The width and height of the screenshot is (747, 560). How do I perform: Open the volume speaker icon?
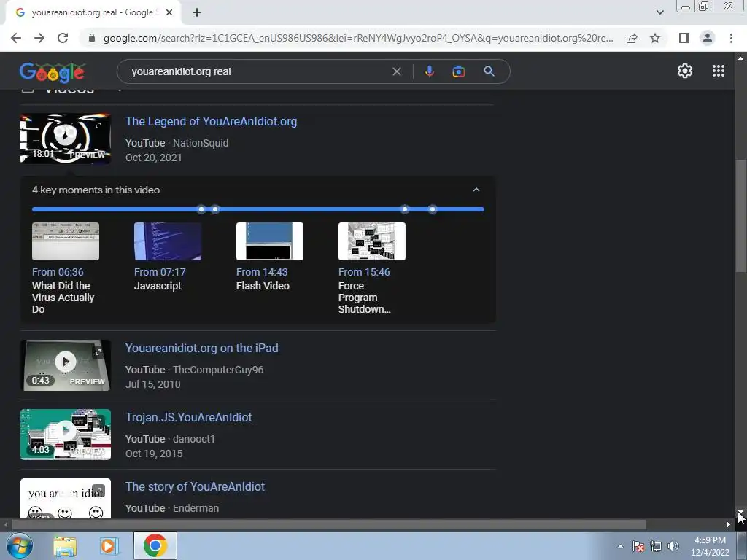click(673, 546)
